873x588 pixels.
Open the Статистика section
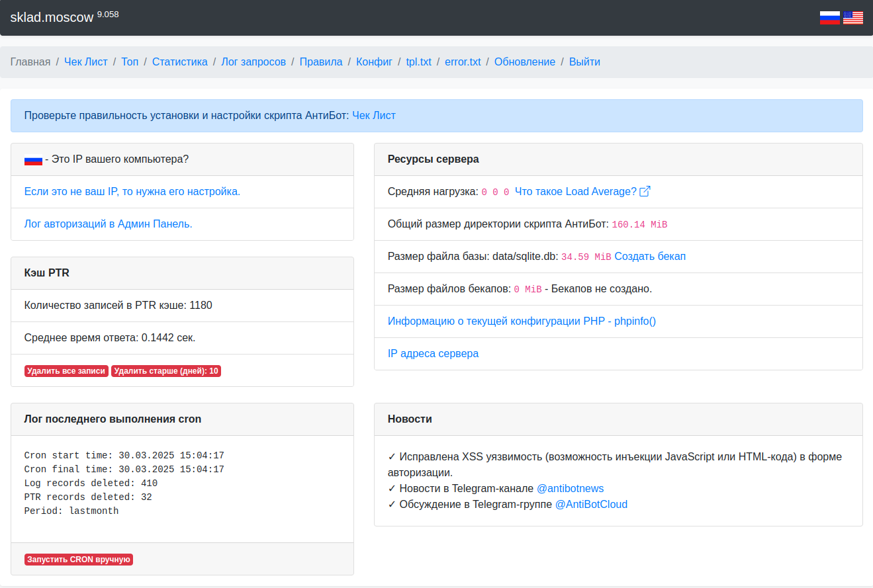click(179, 62)
